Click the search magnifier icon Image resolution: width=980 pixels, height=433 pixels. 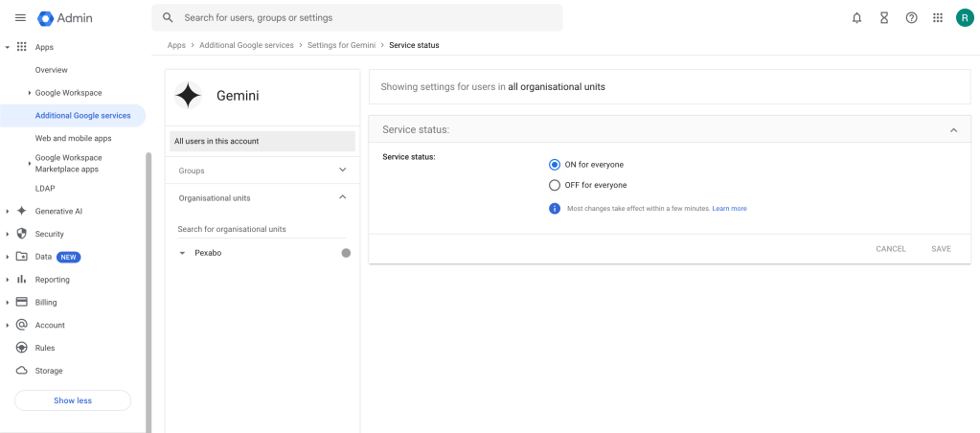pos(168,17)
